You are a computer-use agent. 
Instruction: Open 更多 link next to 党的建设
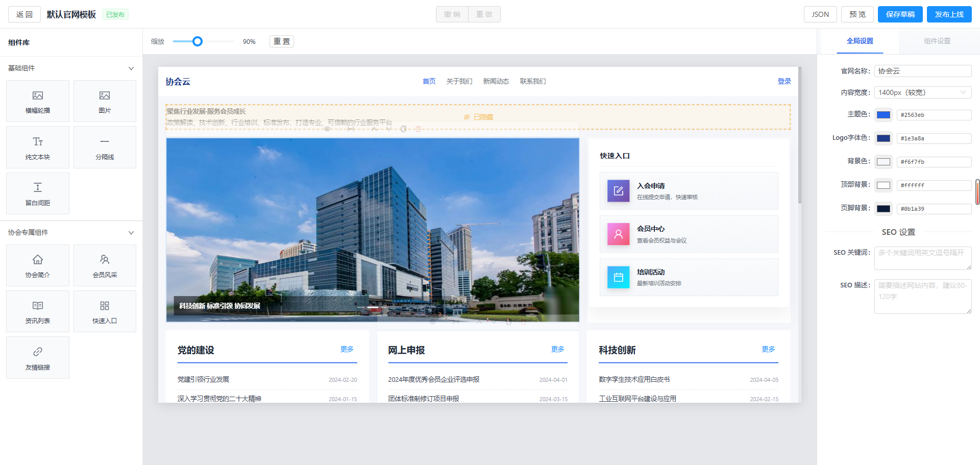[x=347, y=350]
